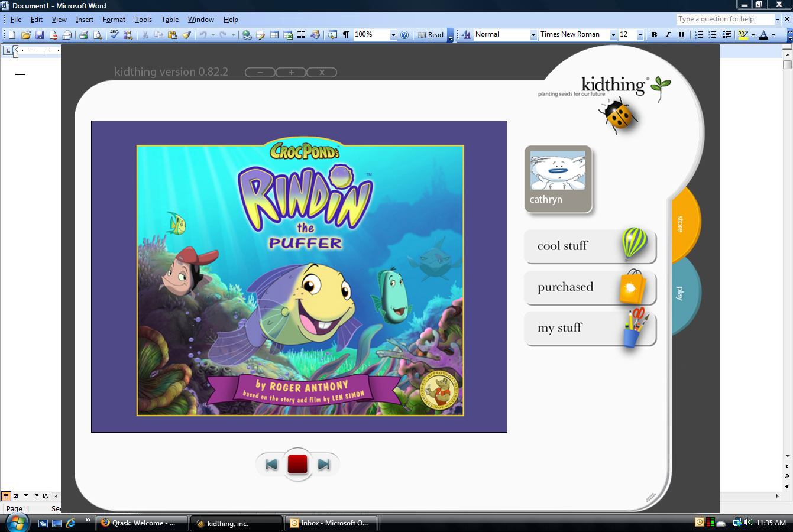Switch to 'Qtask: Welcome' Firefox taskbar button
The height and width of the screenshot is (532, 793).
click(142, 523)
